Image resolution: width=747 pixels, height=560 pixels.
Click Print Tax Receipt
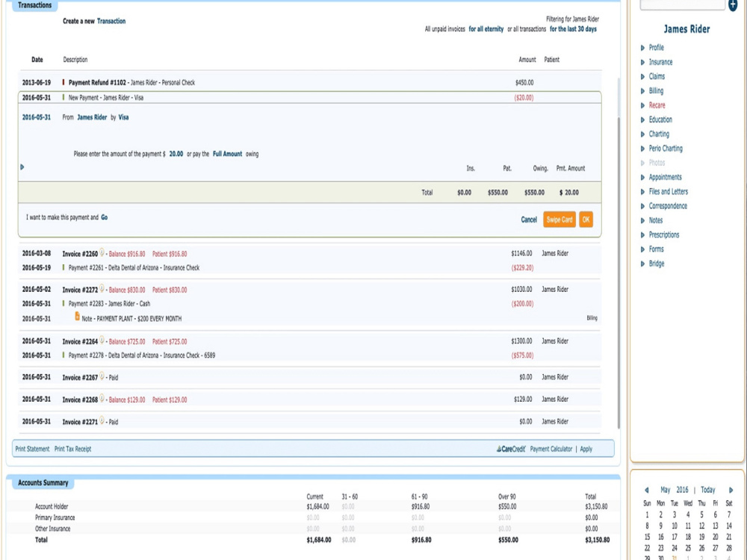coord(72,449)
